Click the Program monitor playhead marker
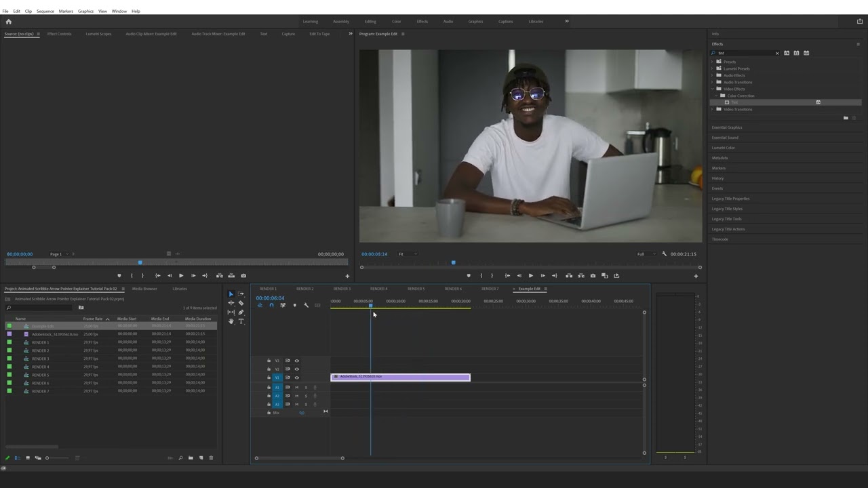The image size is (868, 488). [453, 262]
